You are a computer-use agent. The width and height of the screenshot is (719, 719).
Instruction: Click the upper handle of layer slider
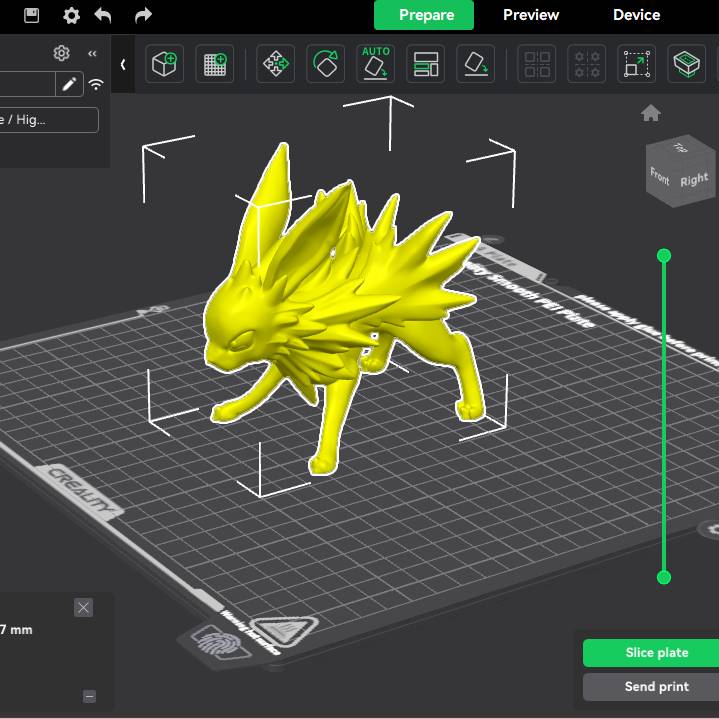click(664, 255)
